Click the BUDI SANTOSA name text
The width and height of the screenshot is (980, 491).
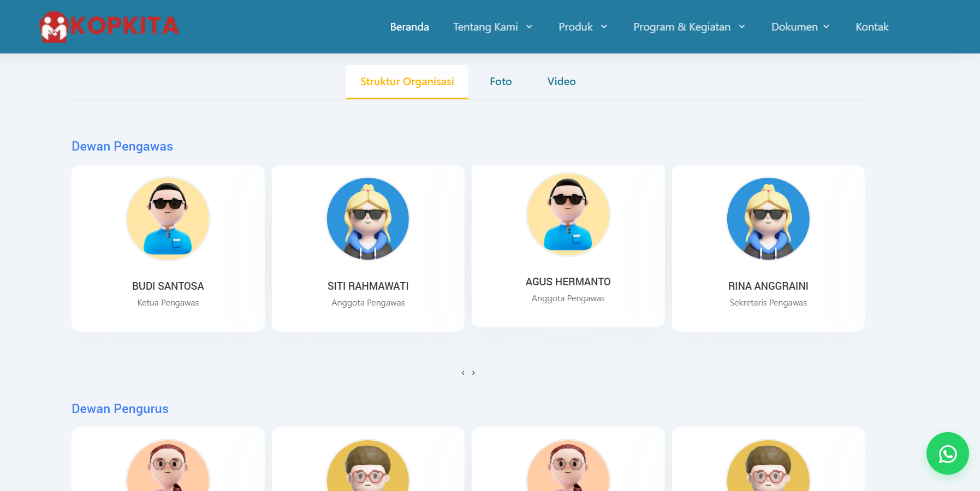pyautogui.click(x=168, y=286)
